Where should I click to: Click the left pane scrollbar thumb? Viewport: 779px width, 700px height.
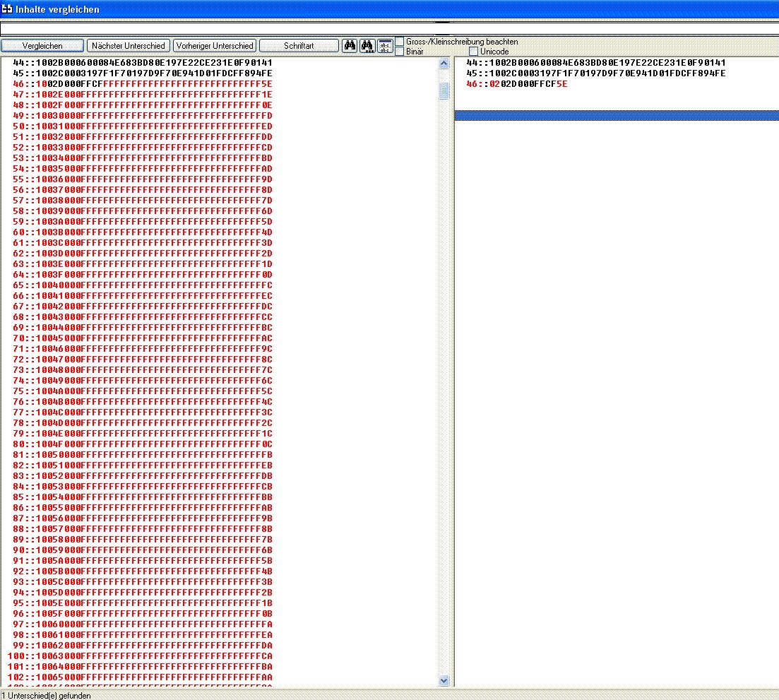444,91
